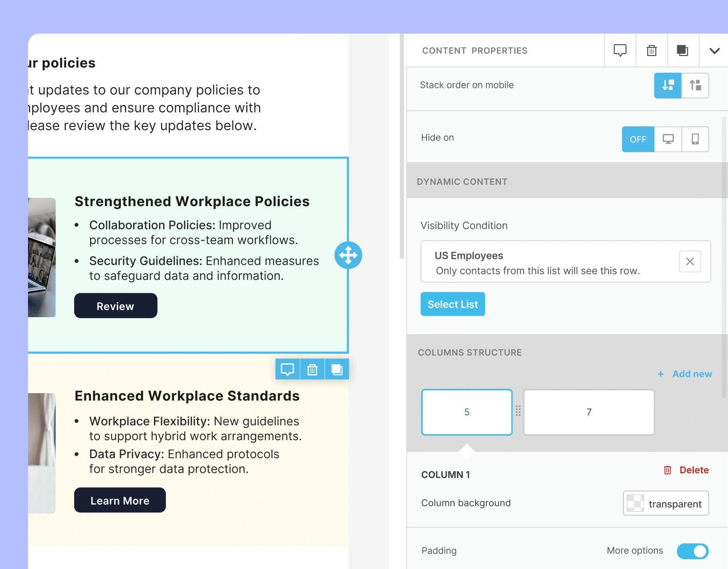Viewport: 728px width, 569px height.
Task: Click the Select List button
Action: point(453,304)
